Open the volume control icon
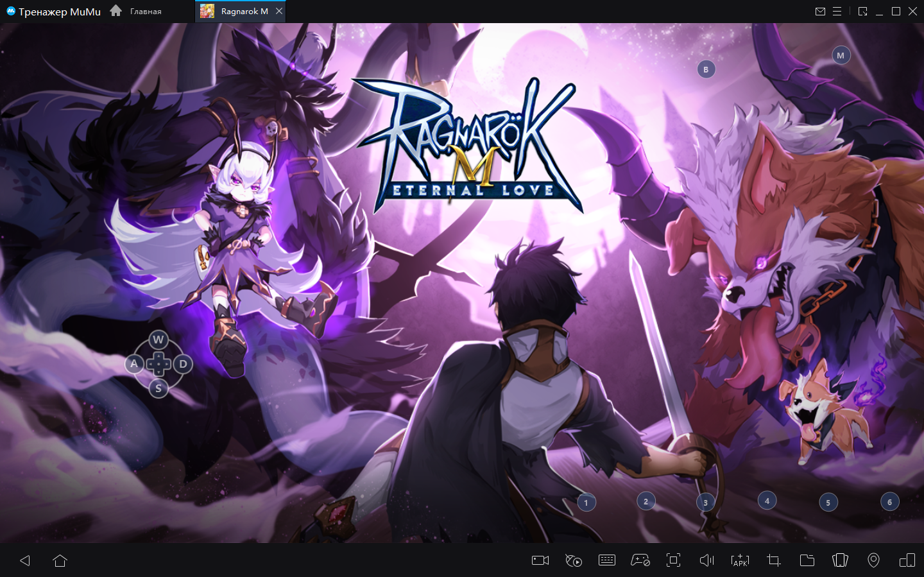 (x=706, y=560)
